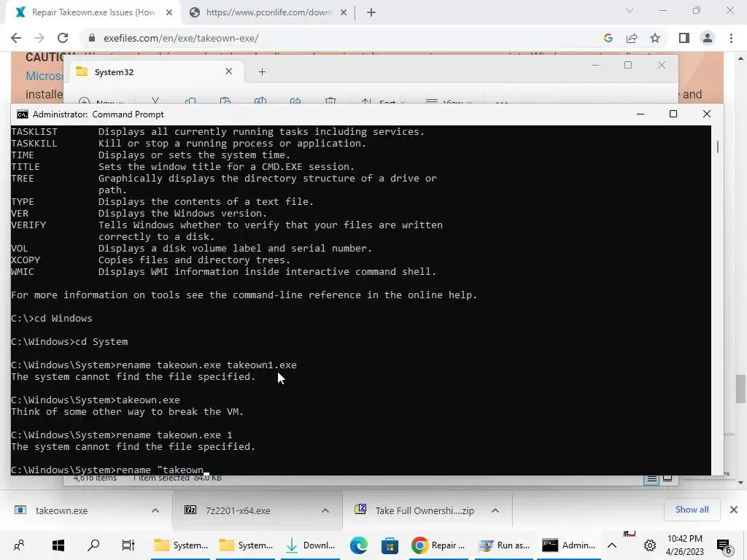This screenshot has height=560, width=747.
Task: Bookmark this page with star icon
Action: pyautogui.click(x=655, y=38)
